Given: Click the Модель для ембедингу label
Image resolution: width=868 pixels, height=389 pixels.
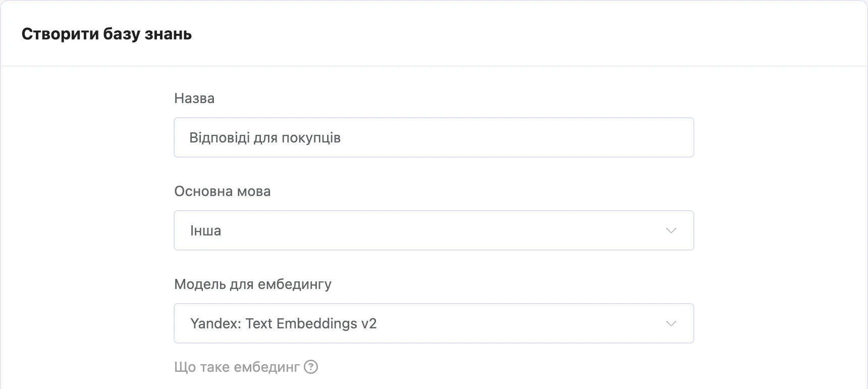Looking at the screenshot, I should tap(253, 284).
